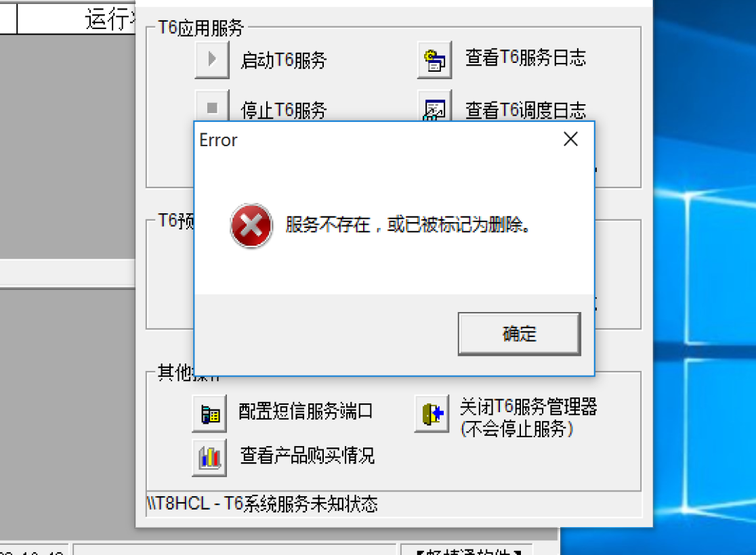Select the 启动T6服务 text label
The height and width of the screenshot is (555, 756).
(x=283, y=60)
